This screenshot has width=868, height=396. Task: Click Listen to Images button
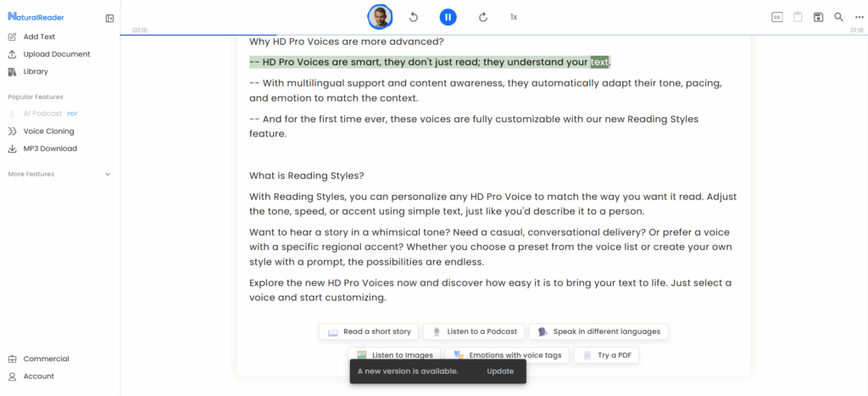(x=394, y=355)
